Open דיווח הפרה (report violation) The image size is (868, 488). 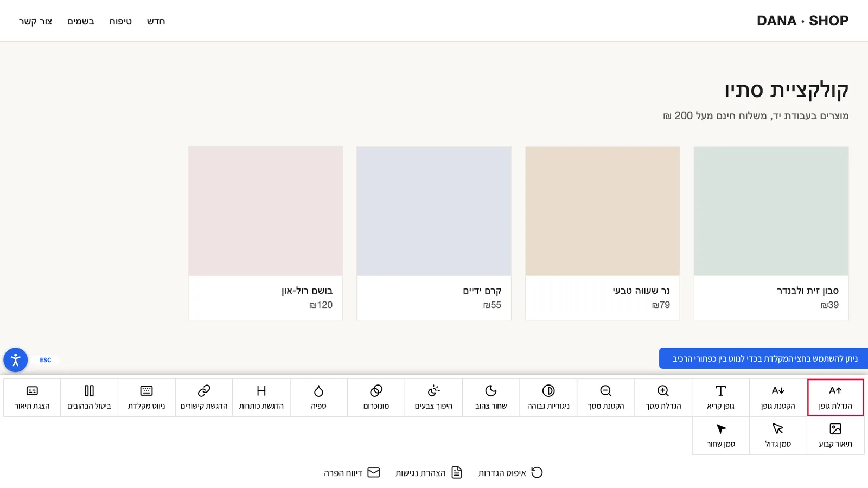(352, 473)
